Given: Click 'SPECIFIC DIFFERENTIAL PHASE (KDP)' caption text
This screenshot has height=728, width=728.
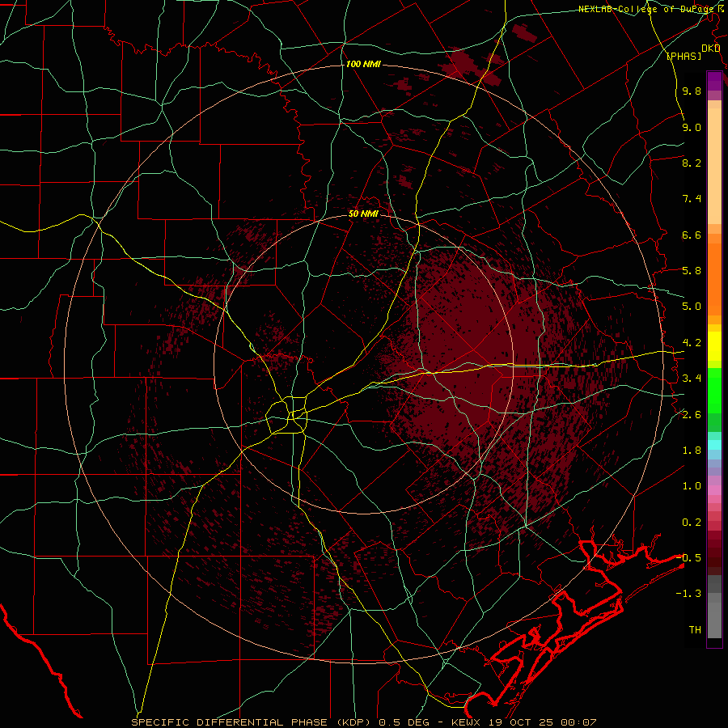Looking at the screenshot, I should pyautogui.click(x=251, y=722).
